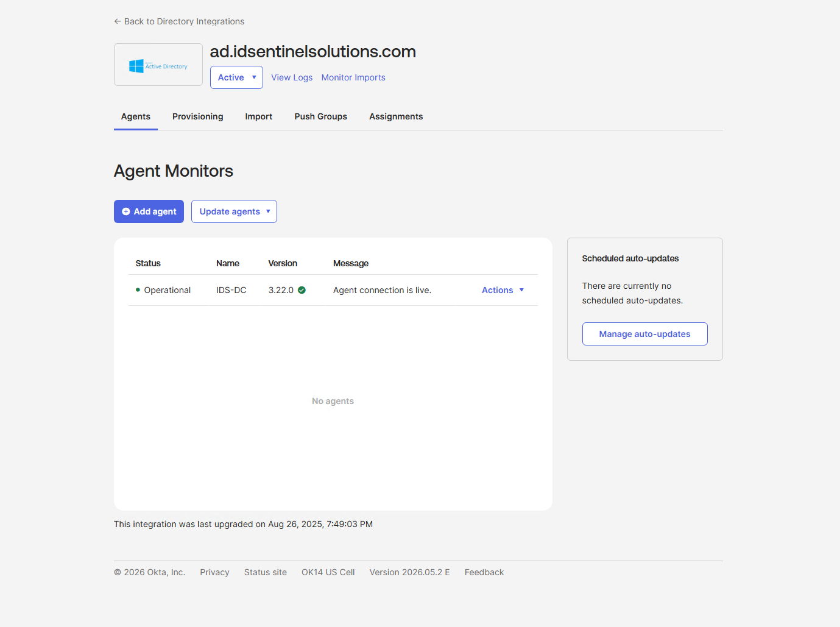Click 'There are currently no scheduled auto-updates' text

click(632, 293)
